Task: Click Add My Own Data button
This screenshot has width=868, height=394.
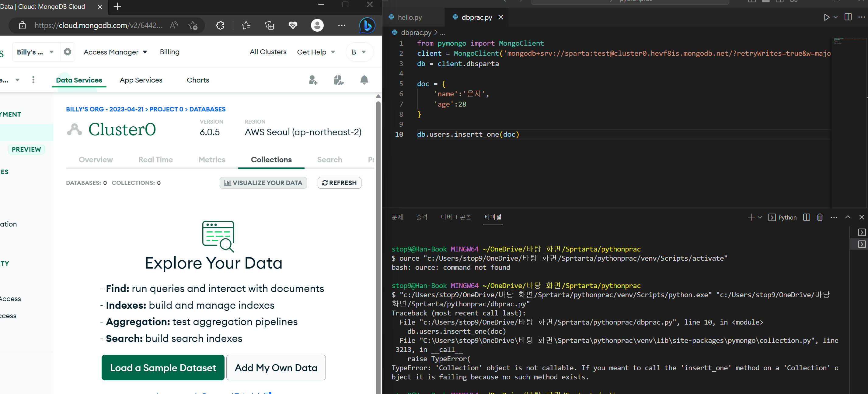Action: tap(276, 367)
